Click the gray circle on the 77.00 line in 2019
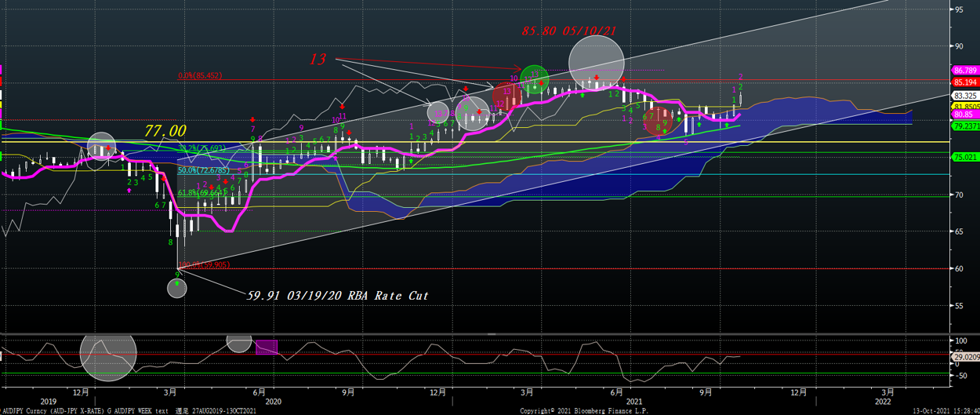This screenshot has width=980, height=415. (x=100, y=149)
